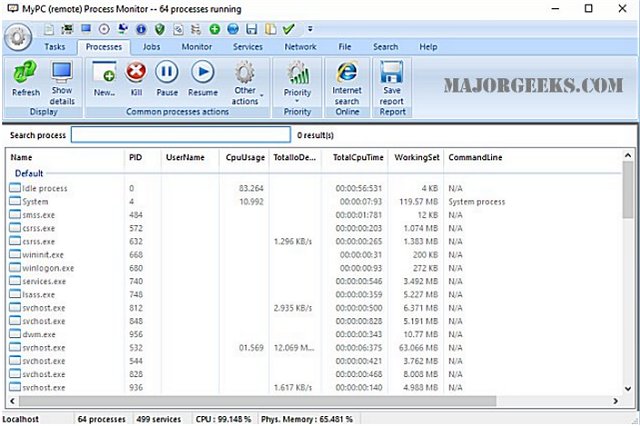Screen dimensions: 640x426
Task: Click the tree hierarchy icon in quick toolbar
Action: pyautogui.click(x=196, y=29)
